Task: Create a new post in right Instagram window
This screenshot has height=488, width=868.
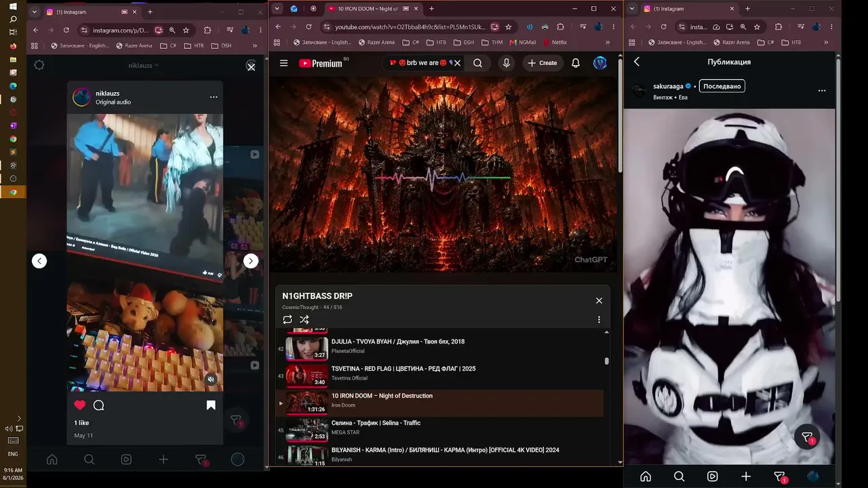Action: [x=746, y=476]
